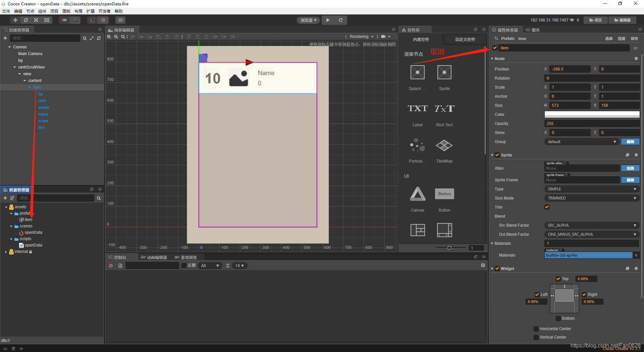Collapse the Canvas node in hierarchy
This screenshot has height=352, width=644.
pos(9,47)
